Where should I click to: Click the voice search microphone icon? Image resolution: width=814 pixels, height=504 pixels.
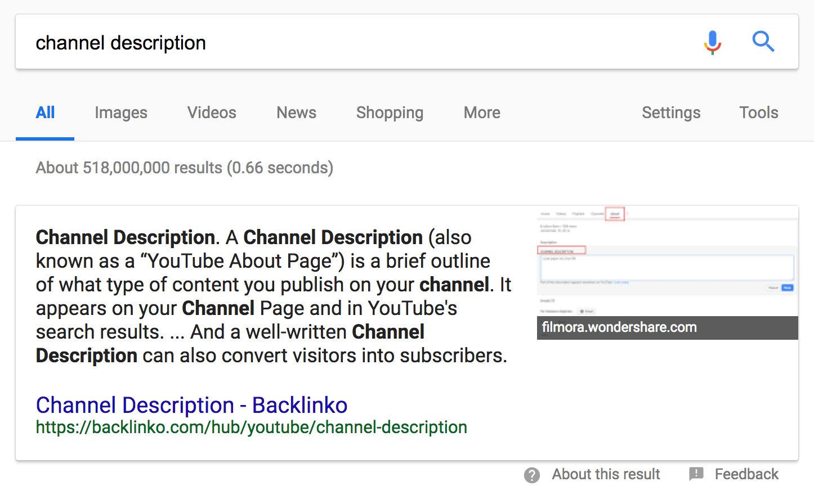[x=712, y=42]
